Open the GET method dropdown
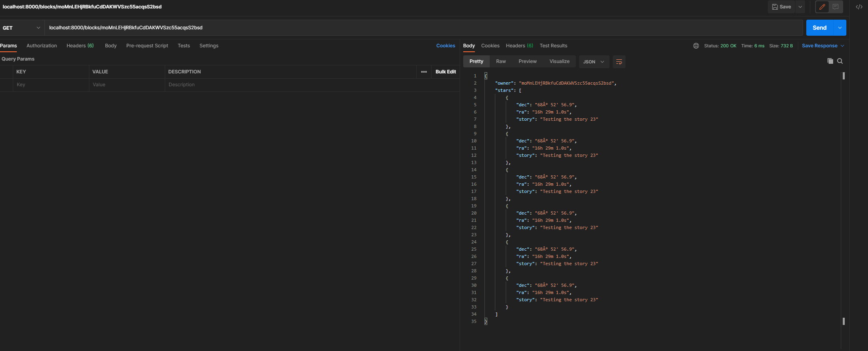The image size is (868, 351). tap(22, 28)
